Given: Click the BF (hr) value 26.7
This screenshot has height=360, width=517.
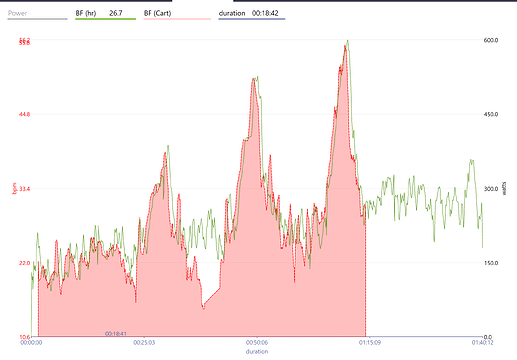Looking at the screenshot, I should [116, 13].
